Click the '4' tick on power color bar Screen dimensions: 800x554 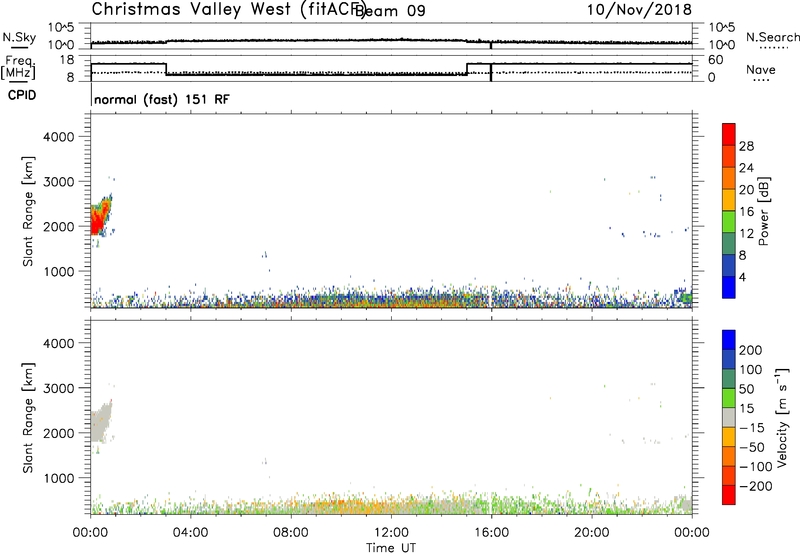[742, 277]
